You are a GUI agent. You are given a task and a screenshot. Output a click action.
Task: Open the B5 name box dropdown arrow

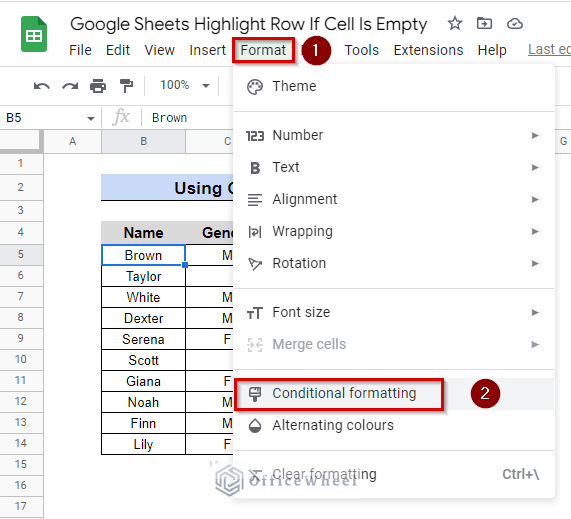(91, 118)
